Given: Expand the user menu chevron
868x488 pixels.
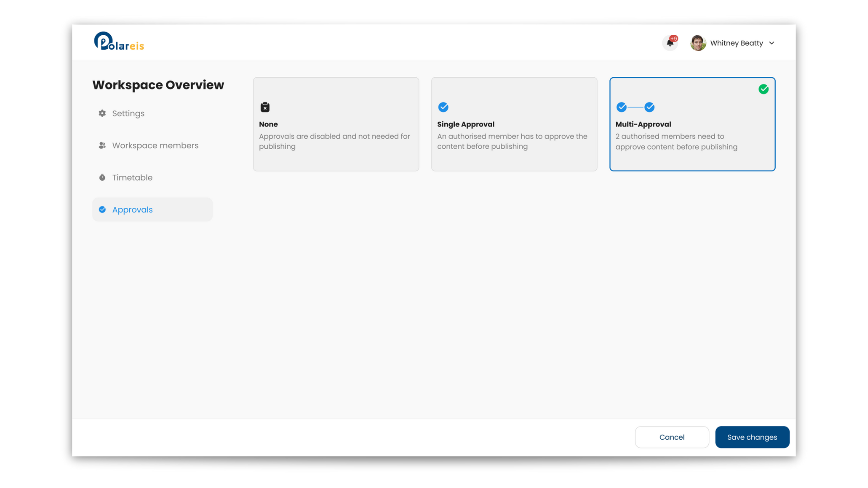Looking at the screenshot, I should coord(772,43).
